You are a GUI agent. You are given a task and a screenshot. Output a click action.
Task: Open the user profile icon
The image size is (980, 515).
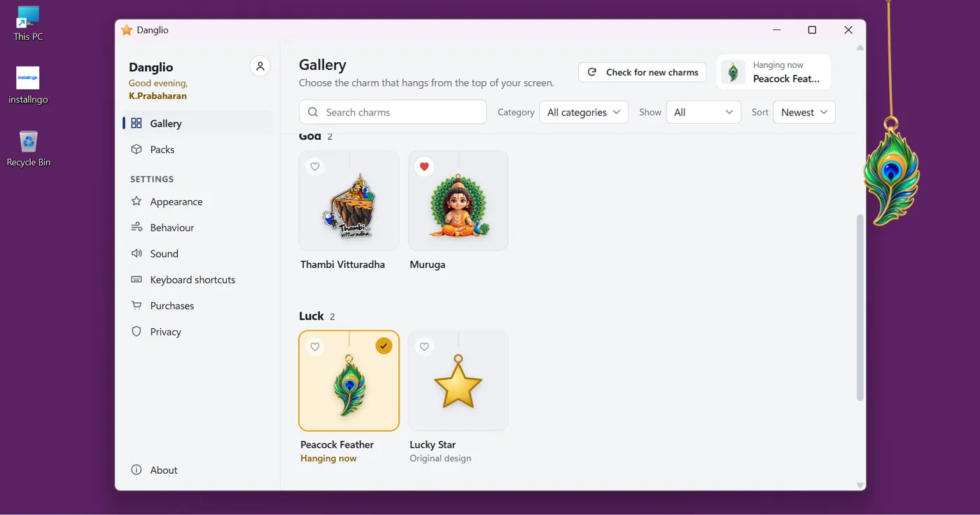(x=260, y=66)
